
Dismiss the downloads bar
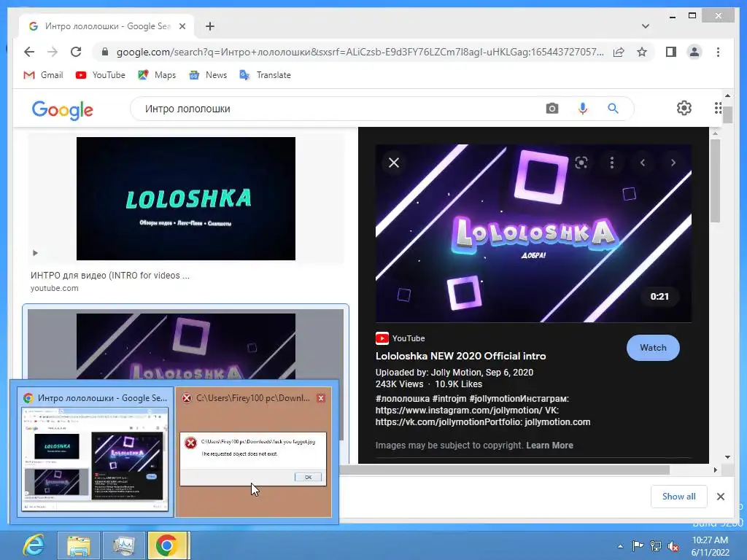point(720,497)
